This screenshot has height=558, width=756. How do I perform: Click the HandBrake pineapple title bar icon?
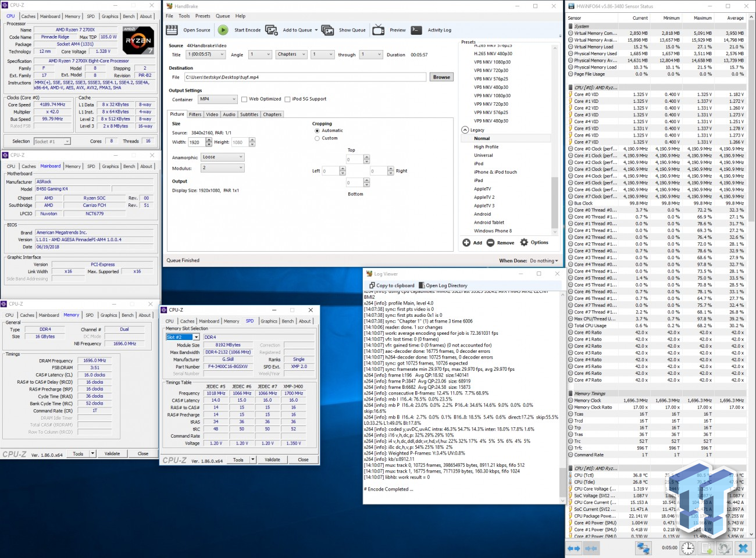pyautogui.click(x=170, y=6)
